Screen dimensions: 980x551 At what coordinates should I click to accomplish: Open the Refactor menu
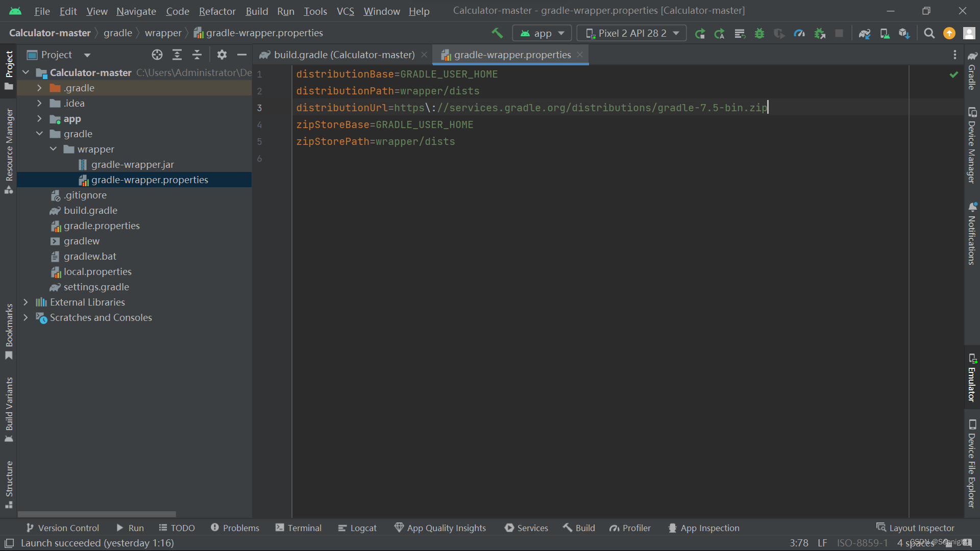217,11
